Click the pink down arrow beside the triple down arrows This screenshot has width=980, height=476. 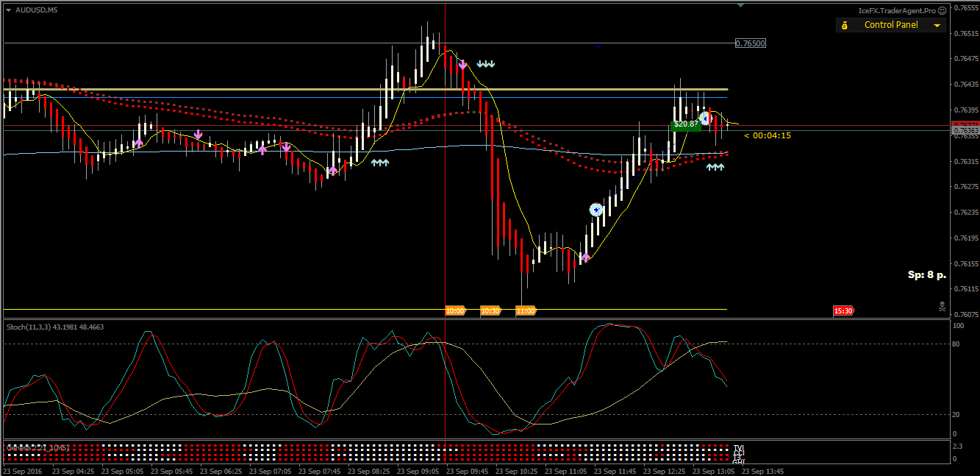point(462,65)
